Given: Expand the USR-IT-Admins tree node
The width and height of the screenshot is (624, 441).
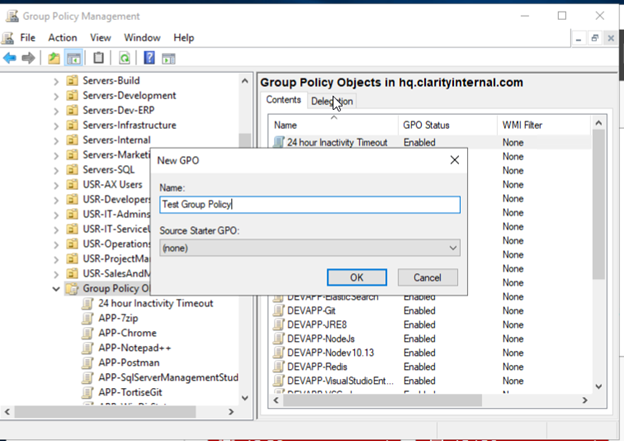Looking at the screenshot, I should [56, 215].
